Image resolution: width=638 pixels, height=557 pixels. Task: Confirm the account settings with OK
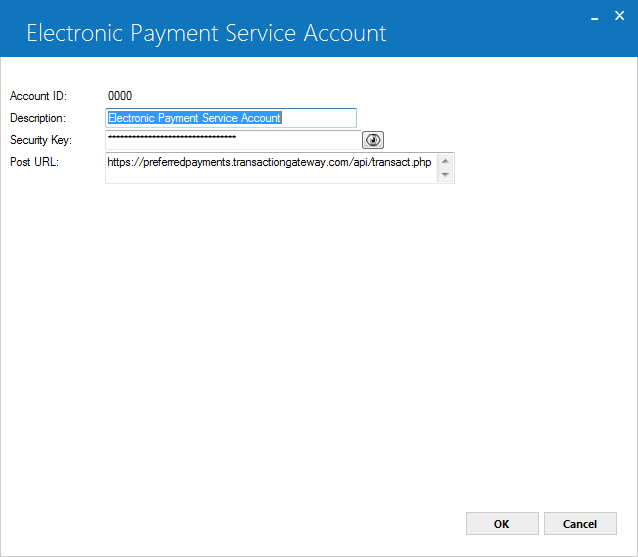[502, 524]
